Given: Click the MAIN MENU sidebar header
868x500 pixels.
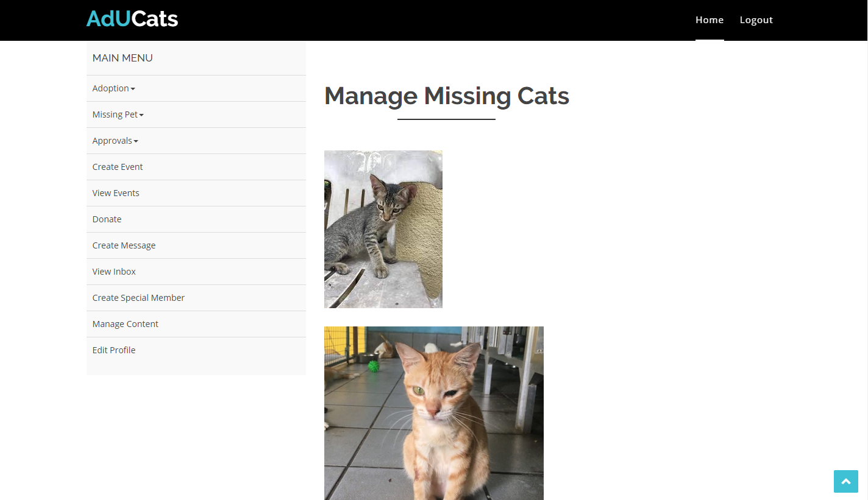Looking at the screenshot, I should (x=123, y=58).
